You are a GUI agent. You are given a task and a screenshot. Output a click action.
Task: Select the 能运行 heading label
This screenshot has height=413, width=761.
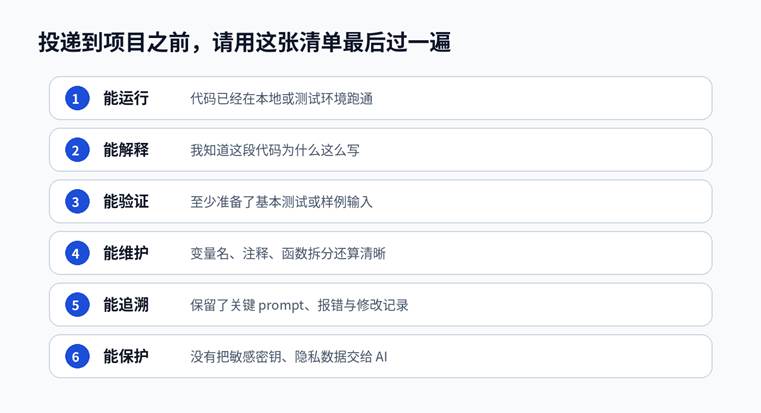pyautogui.click(x=126, y=99)
